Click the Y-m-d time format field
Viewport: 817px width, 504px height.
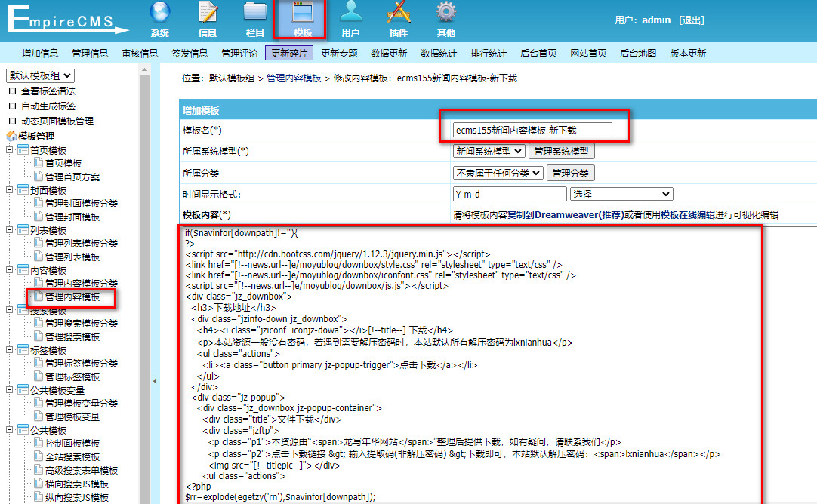[510, 194]
